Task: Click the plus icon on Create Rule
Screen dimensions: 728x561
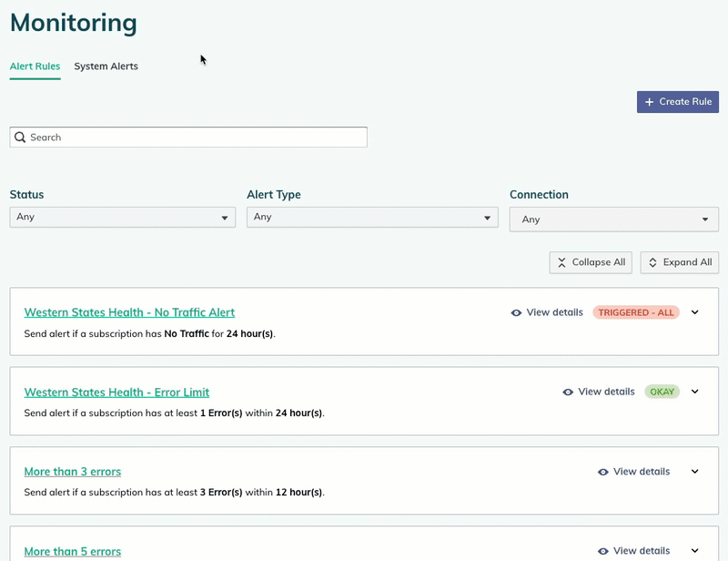Action: 649,102
